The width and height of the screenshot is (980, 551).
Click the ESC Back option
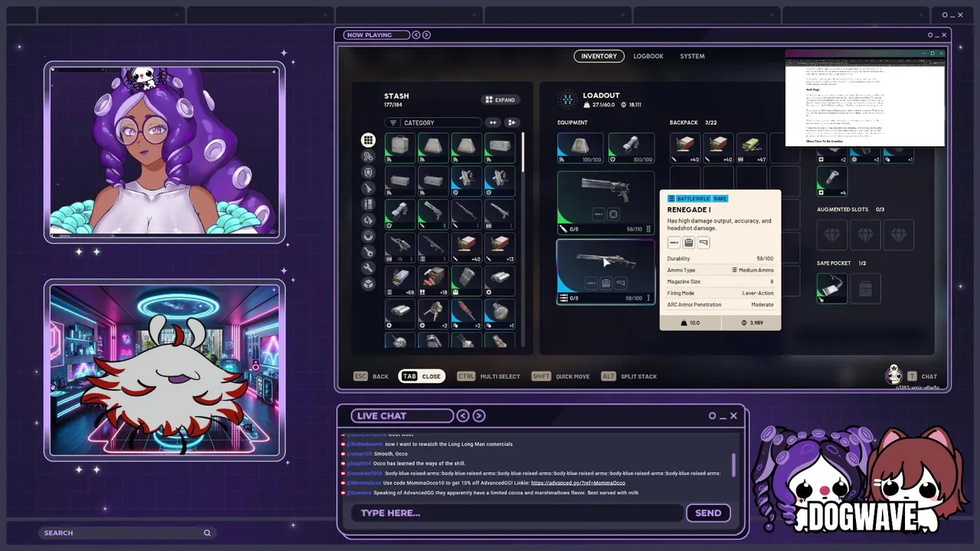click(371, 377)
